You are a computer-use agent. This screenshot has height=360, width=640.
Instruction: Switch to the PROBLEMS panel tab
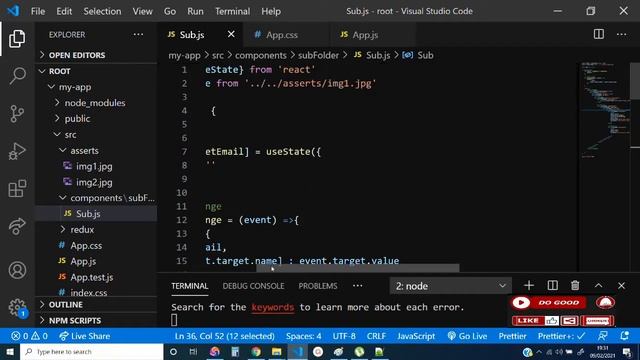pyautogui.click(x=318, y=286)
